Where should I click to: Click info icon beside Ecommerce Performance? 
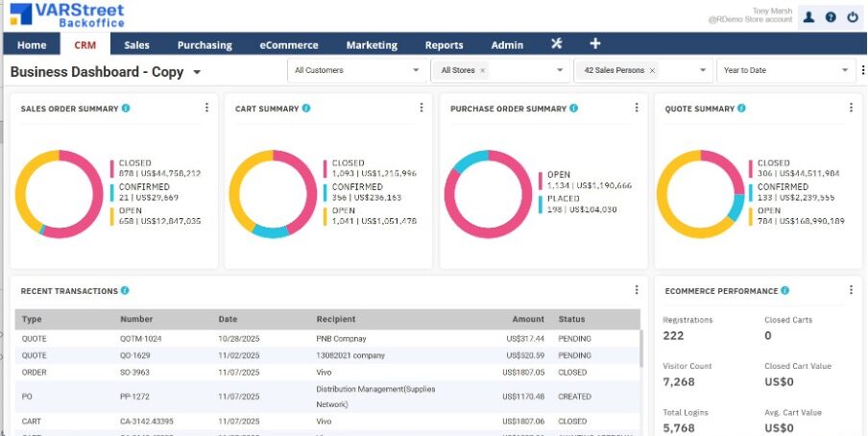(785, 290)
